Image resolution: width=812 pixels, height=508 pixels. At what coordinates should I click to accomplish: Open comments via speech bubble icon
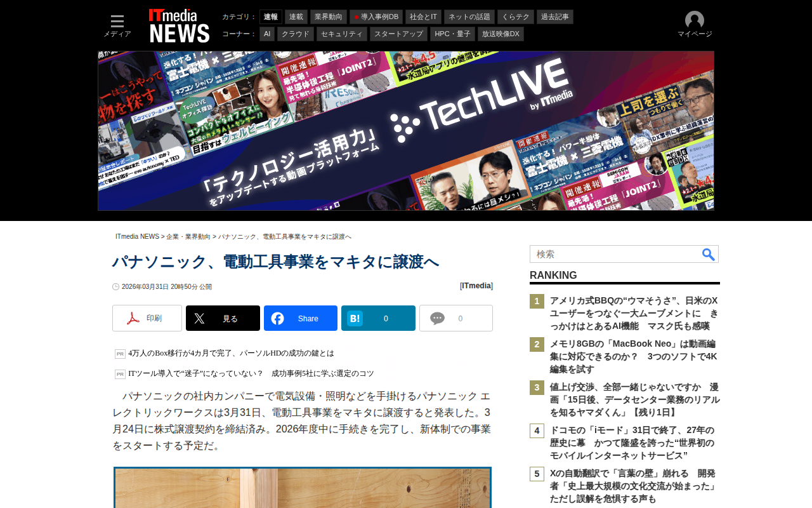(438, 318)
